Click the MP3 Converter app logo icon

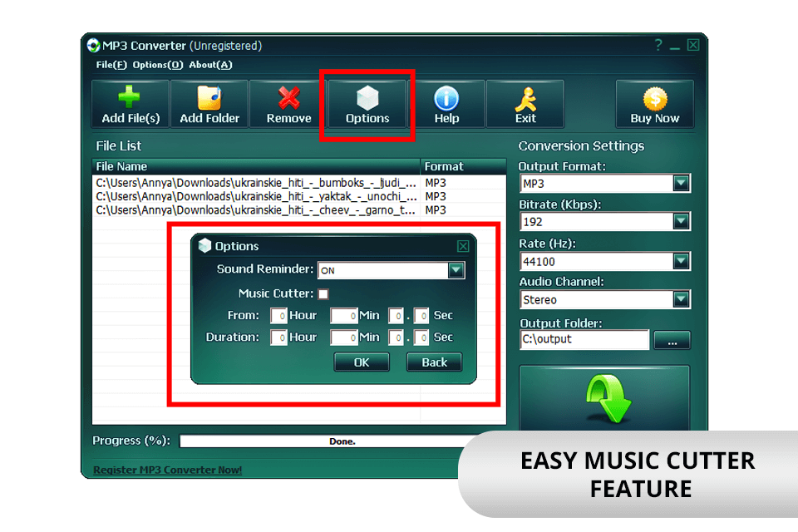[93, 46]
